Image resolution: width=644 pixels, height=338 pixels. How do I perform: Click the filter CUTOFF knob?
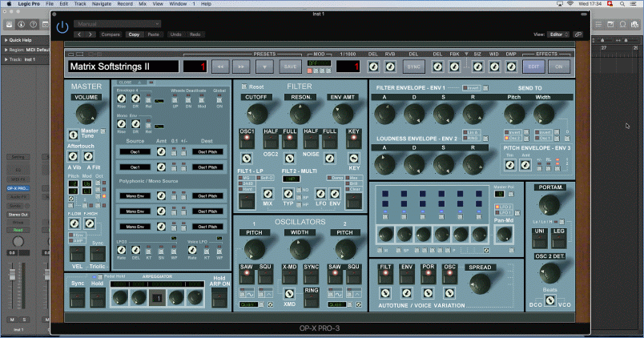pos(256,115)
